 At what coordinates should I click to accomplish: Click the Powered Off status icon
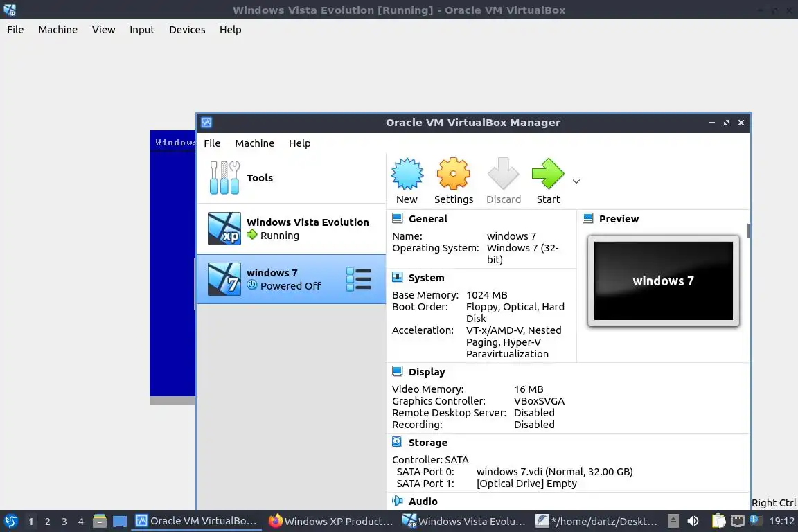click(x=252, y=285)
